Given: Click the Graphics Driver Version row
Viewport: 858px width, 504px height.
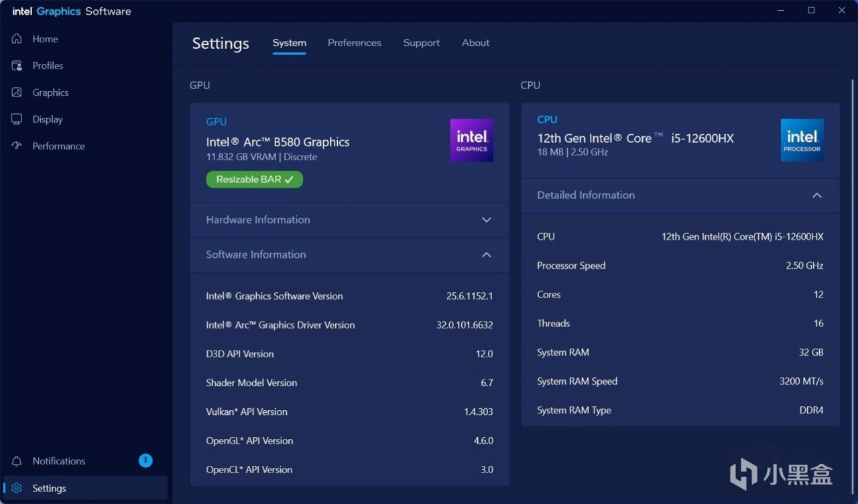Looking at the screenshot, I should pyautogui.click(x=349, y=325).
